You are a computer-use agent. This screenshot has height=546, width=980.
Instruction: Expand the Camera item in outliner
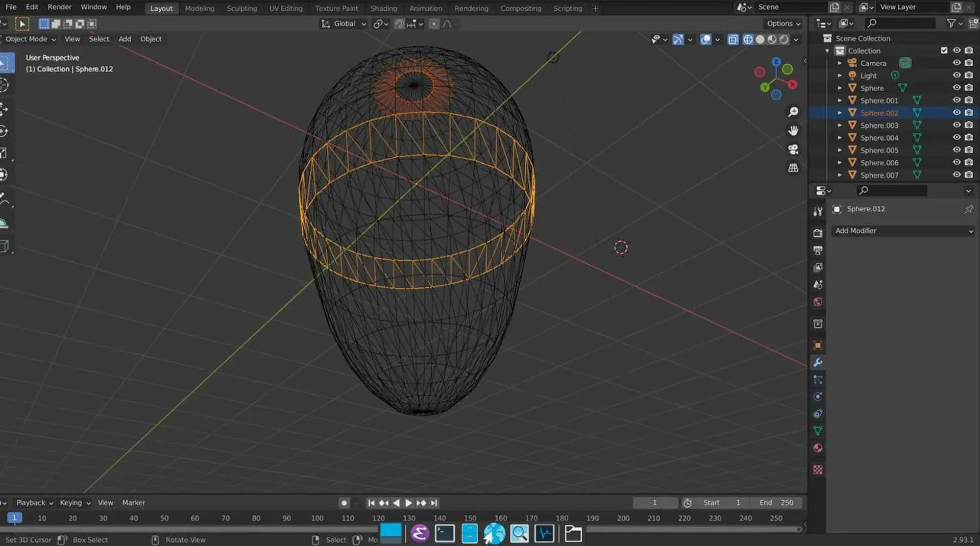840,63
